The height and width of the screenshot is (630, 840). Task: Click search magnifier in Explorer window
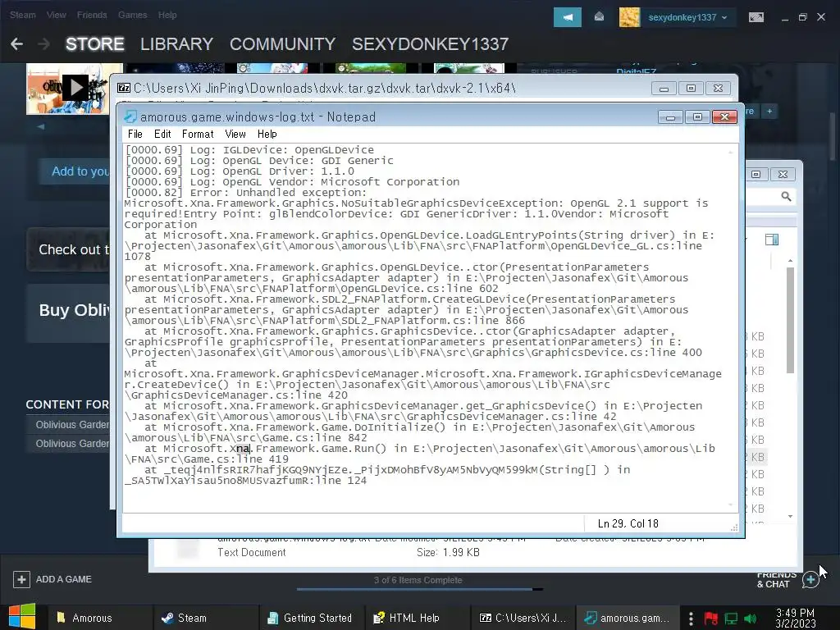(786, 197)
